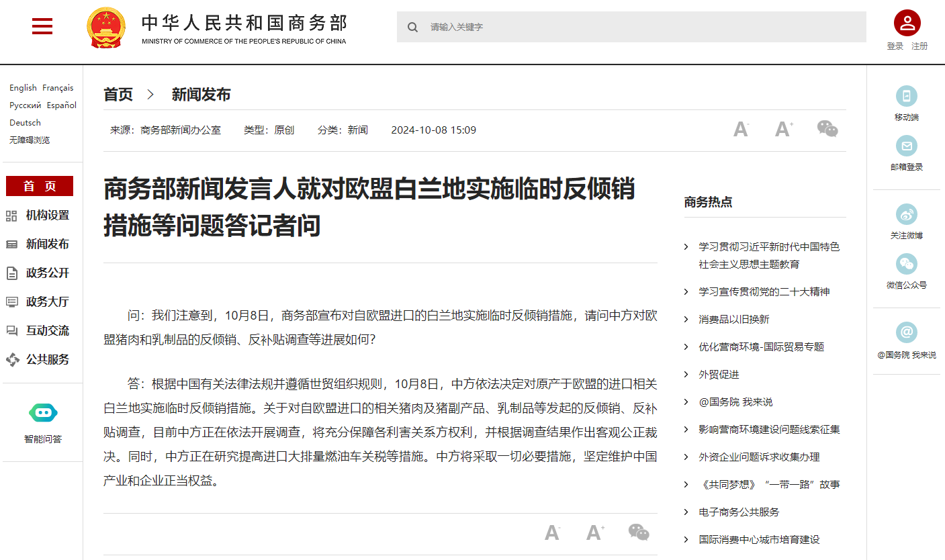The width and height of the screenshot is (945, 560).
Task: Share via WeChat icon in header toolbar
Action: tap(827, 129)
